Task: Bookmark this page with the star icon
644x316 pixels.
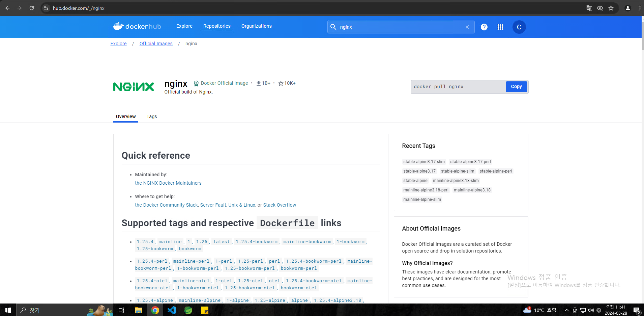Action: coord(611,8)
